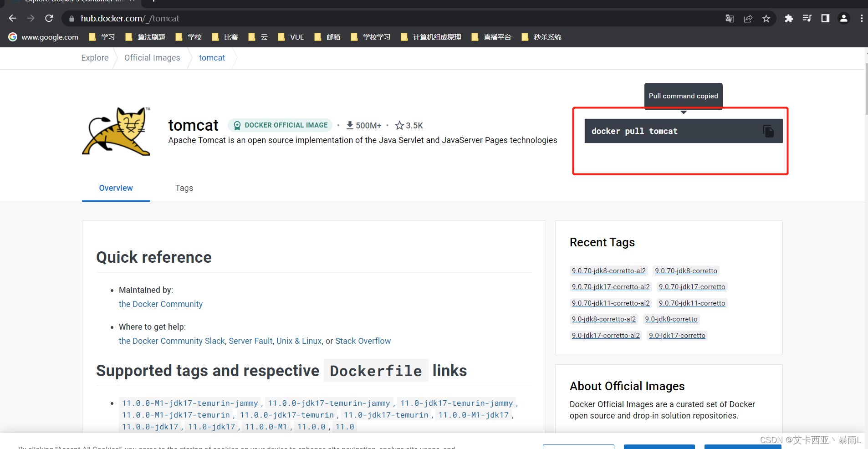This screenshot has height=449, width=868.
Task: Click the 3.5K star icon
Action: point(399,125)
